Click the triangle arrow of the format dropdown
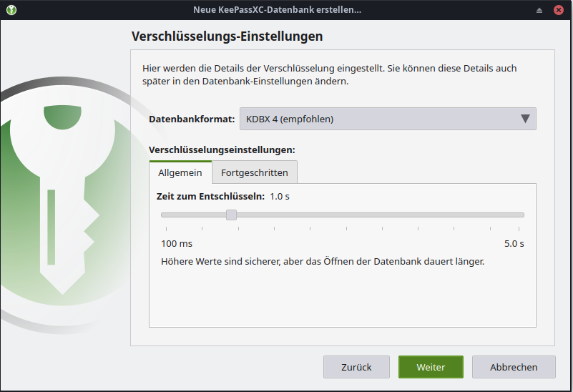Image resolution: width=573 pixels, height=392 pixels. pos(525,119)
